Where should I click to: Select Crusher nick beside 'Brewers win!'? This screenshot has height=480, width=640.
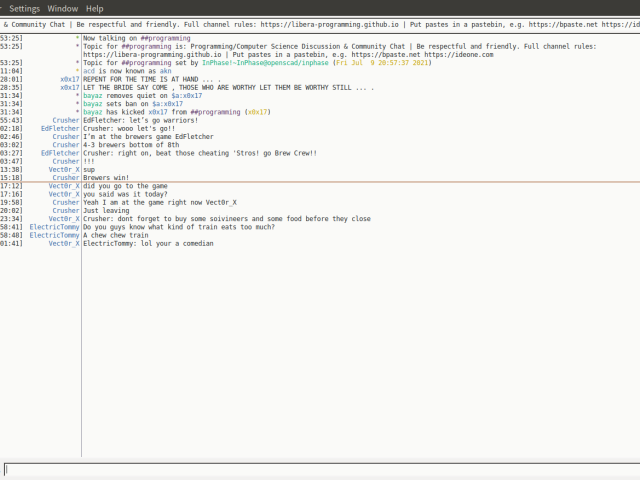pos(66,178)
